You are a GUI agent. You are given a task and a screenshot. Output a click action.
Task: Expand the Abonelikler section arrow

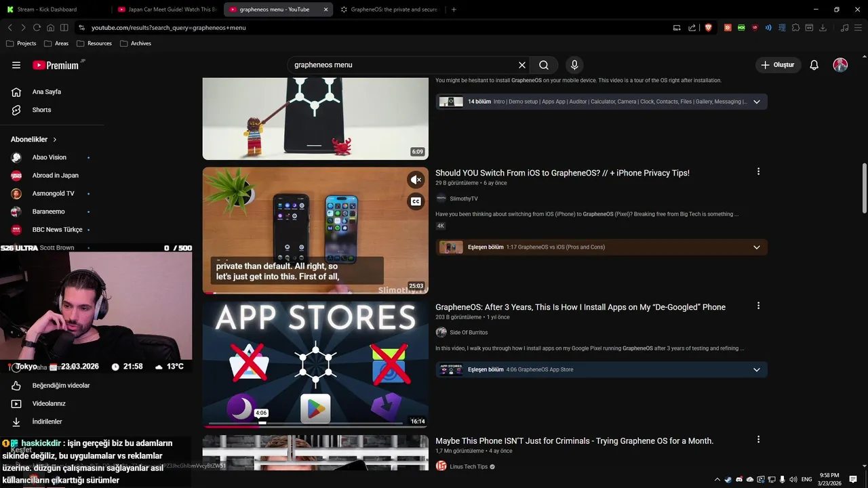coord(55,140)
